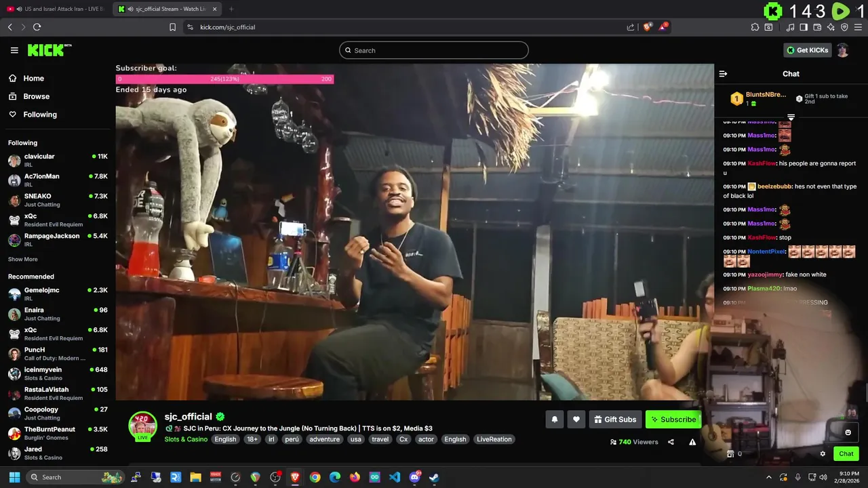The width and height of the screenshot is (868, 488).
Task: Open RampageJackson channel in sidebar
Action: [58, 240]
